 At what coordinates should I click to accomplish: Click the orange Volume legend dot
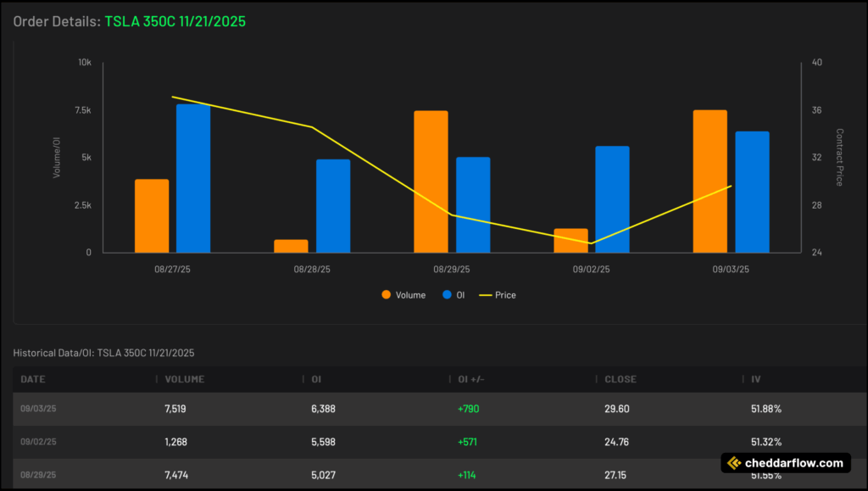tap(387, 294)
